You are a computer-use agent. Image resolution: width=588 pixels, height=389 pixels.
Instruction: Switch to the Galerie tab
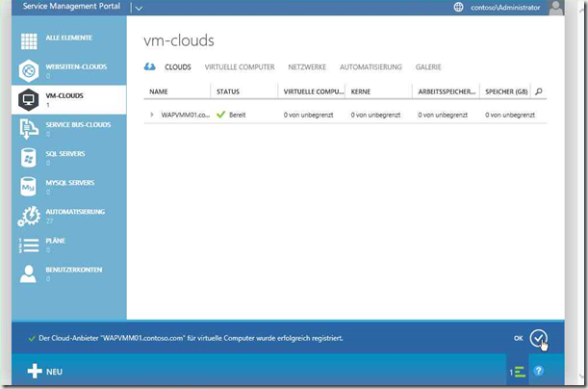(428, 67)
